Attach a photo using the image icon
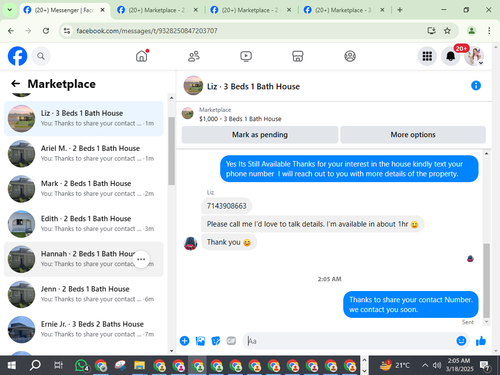500x375 pixels. point(200,341)
